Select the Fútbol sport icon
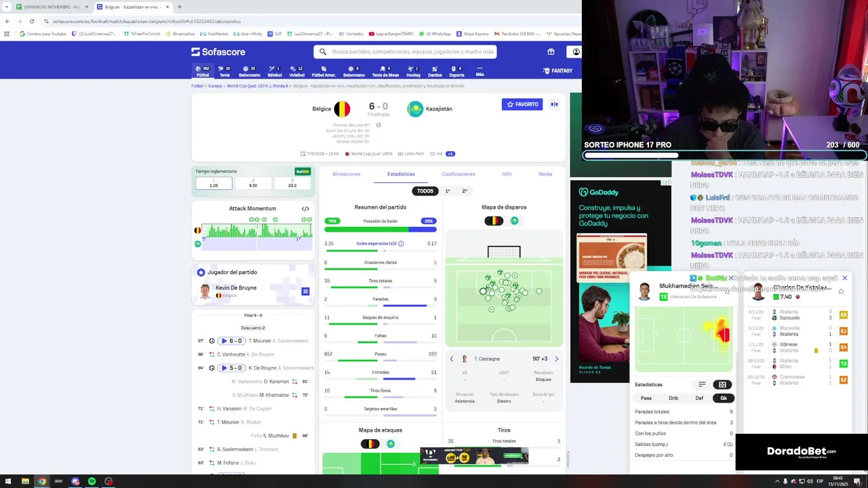The height and width of the screenshot is (488, 868). coord(203,71)
